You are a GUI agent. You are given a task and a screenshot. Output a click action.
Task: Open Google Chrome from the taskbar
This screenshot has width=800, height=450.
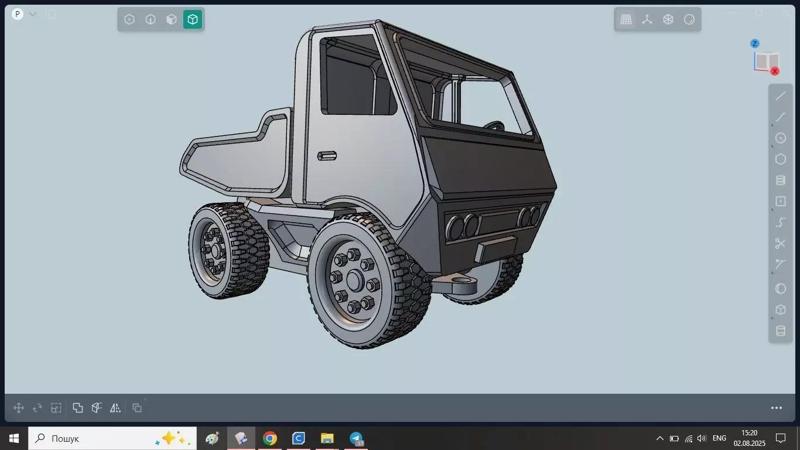tap(270, 438)
